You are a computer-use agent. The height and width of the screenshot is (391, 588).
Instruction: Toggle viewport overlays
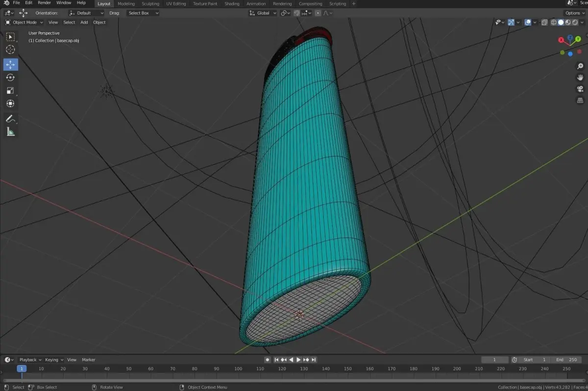coord(528,22)
